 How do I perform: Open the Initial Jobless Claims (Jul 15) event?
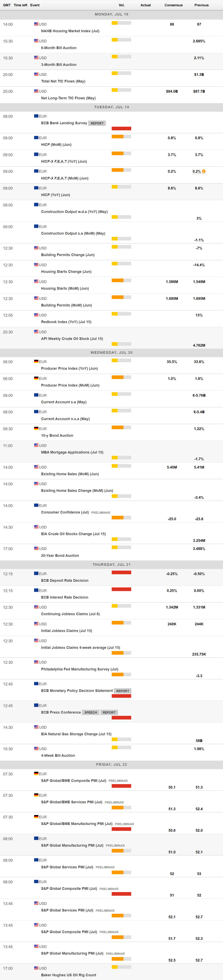(66, 631)
